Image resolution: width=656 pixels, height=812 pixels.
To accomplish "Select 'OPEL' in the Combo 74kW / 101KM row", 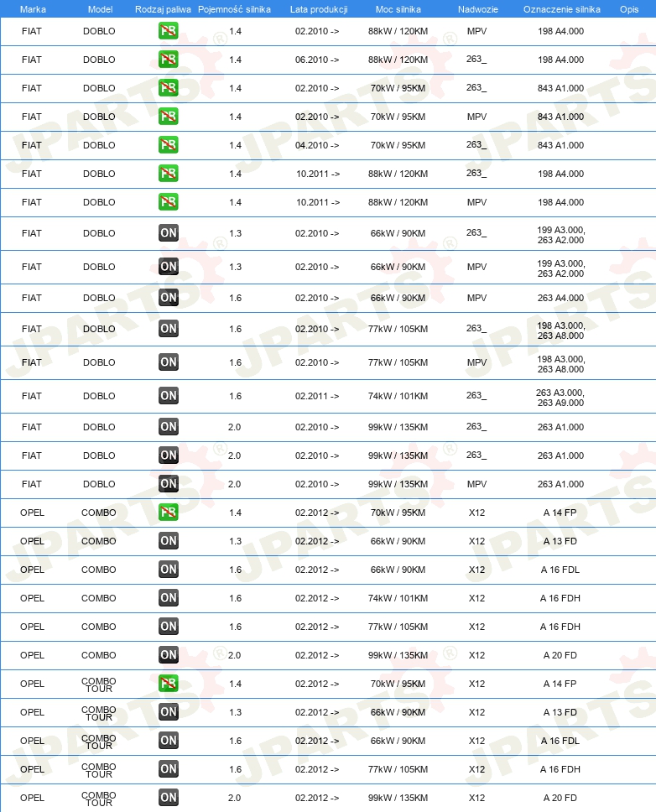I will tap(32, 598).
